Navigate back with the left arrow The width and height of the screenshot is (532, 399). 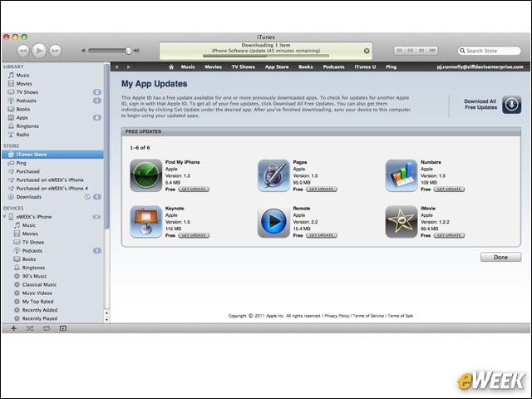[x=116, y=66]
